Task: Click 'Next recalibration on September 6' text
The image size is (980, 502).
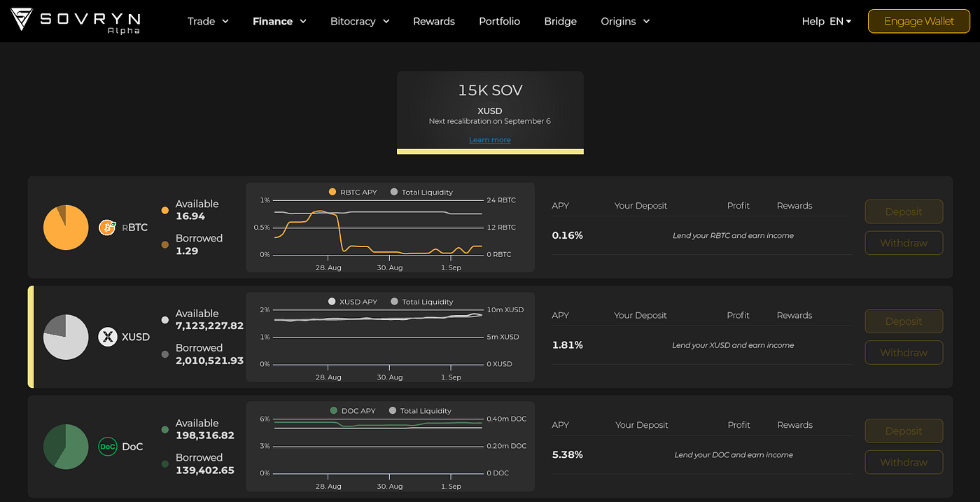Action: coord(490,121)
